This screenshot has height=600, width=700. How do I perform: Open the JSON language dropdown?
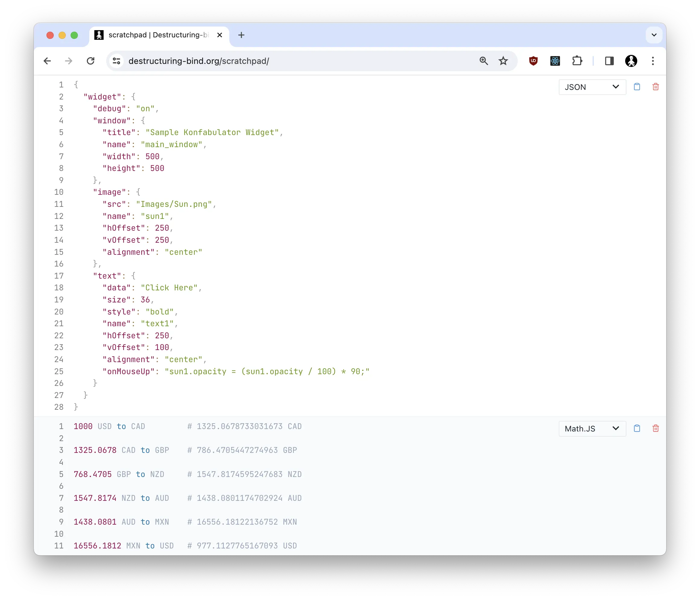(592, 87)
